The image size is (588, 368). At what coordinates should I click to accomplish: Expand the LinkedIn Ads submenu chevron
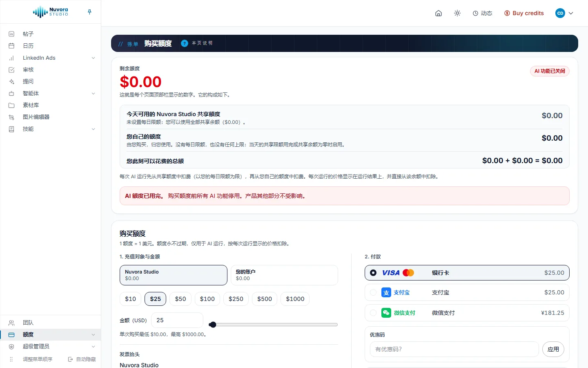[x=93, y=58]
